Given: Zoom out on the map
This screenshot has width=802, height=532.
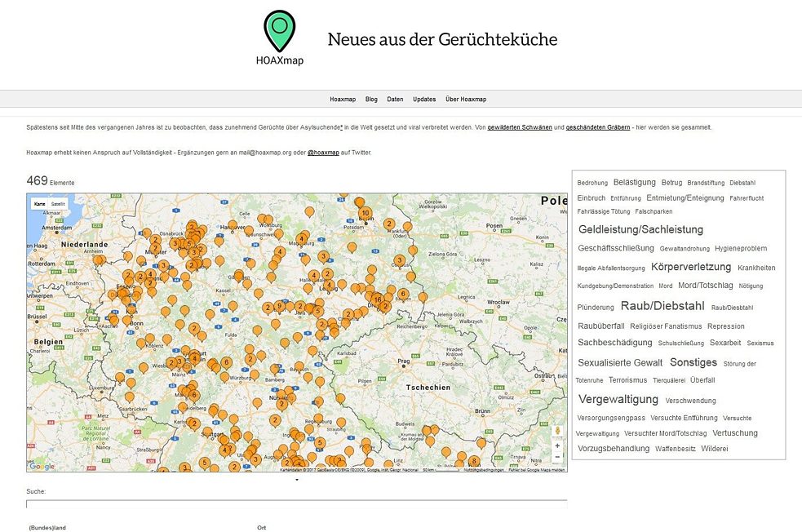Looking at the screenshot, I should tap(557, 458).
